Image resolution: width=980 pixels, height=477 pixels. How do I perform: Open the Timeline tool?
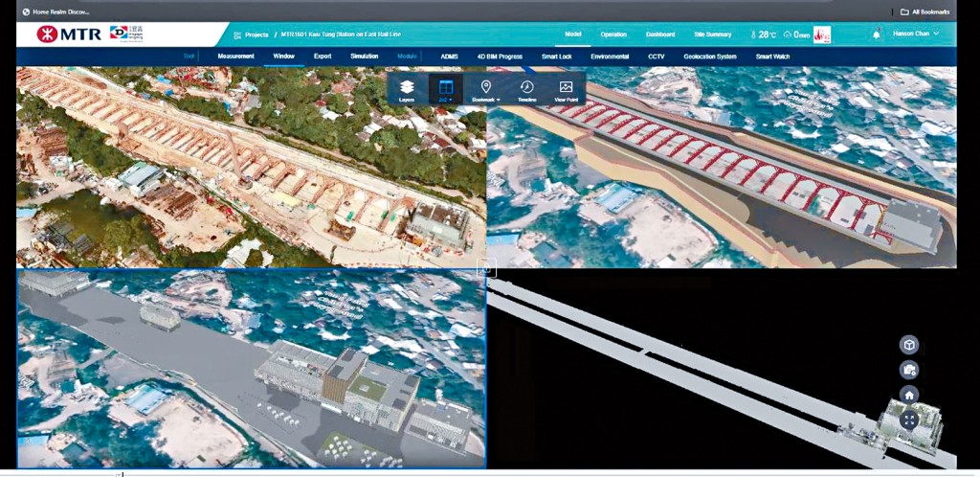[x=527, y=90]
